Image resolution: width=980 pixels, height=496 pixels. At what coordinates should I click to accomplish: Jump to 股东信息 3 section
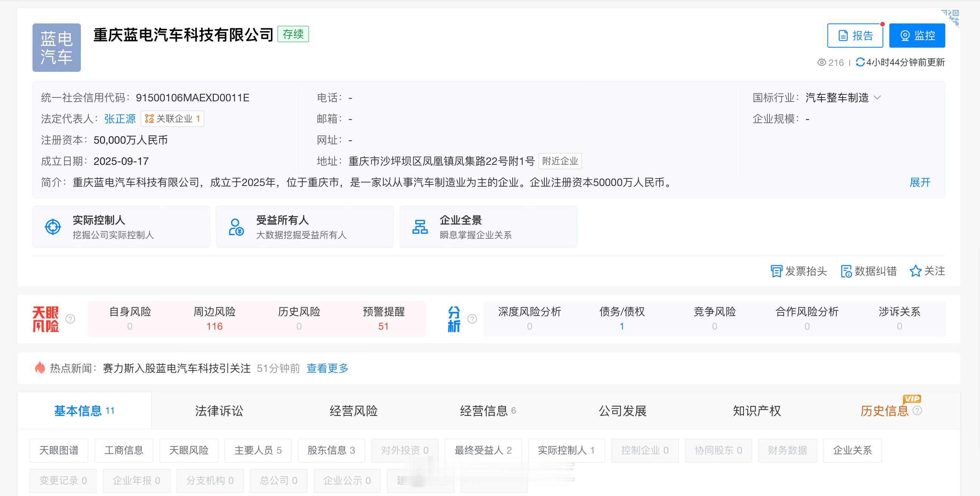331,450
